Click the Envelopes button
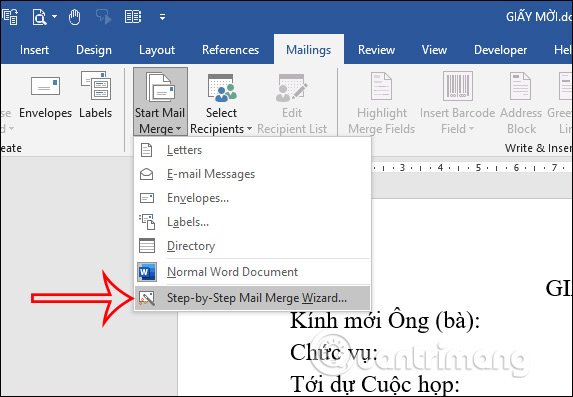This screenshot has height=397, width=573. pyautogui.click(x=45, y=96)
